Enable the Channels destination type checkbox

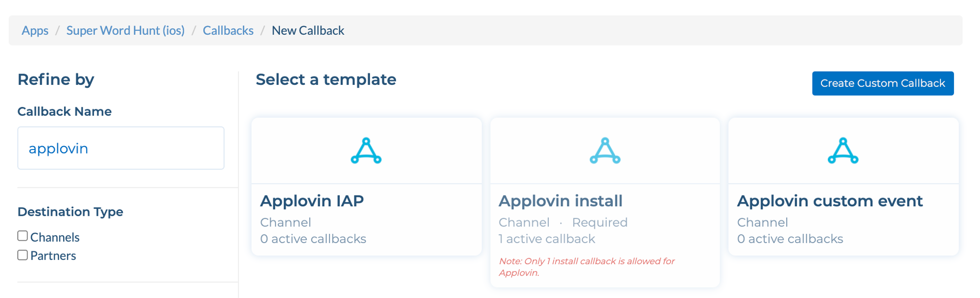pos(23,236)
